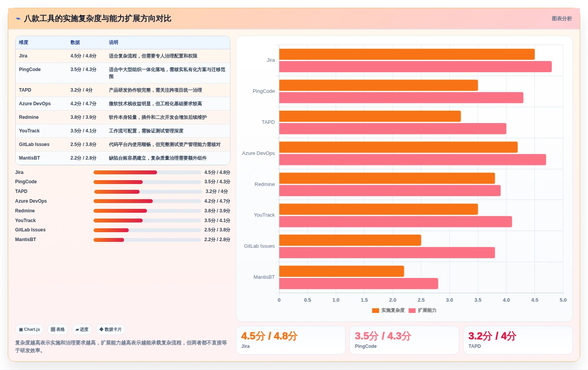Image resolution: width=588 pixels, height=370 pixels.
Task: Click the Jira orange bar in chart
Action: [x=407, y=54]
